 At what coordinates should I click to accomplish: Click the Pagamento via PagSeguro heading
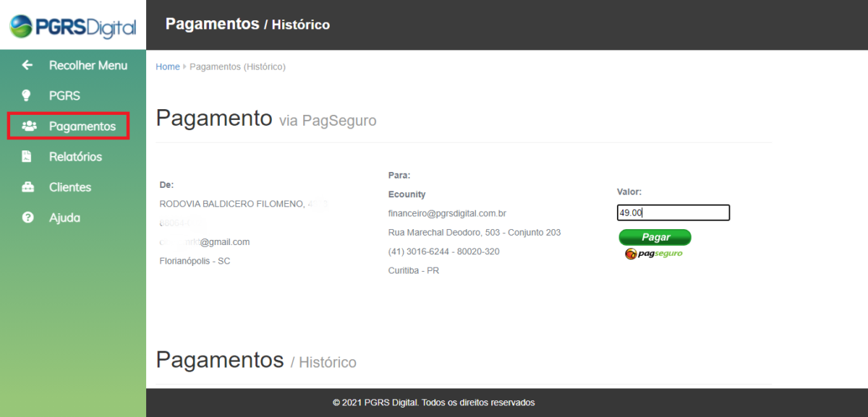click(266, 119)
